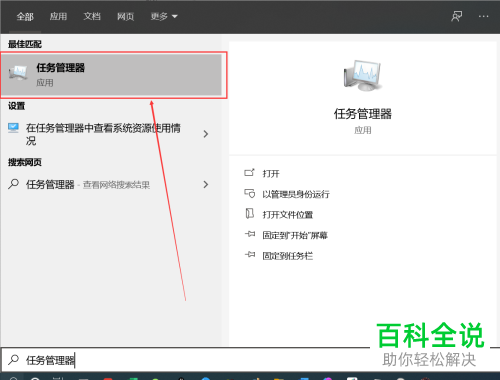Switch to the 应用 search tab
The image size is (500, 380).
(58, 16)
